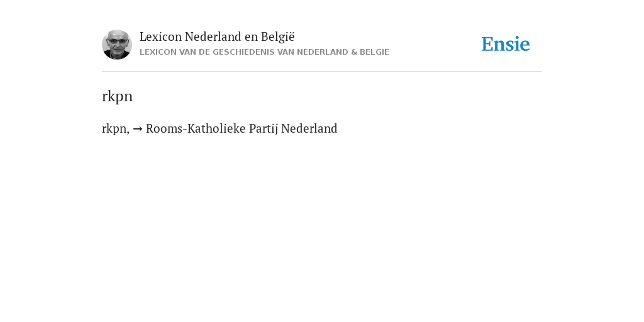Image resolution: width=644 pixels, height=322 pixels.
Task: Click 'BELGIË' in the grey subtitle
Action: click(374, 52)
